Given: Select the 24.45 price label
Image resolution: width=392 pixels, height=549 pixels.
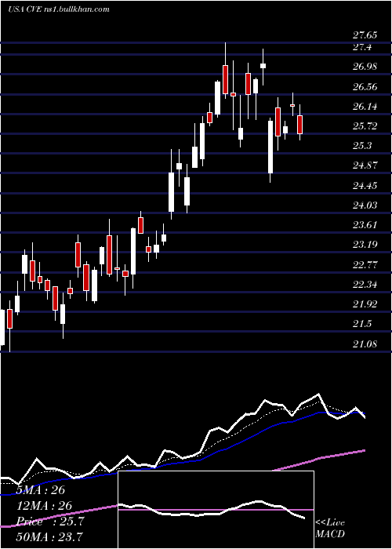Looking at the screenshot, I should [x=365, y=186].
